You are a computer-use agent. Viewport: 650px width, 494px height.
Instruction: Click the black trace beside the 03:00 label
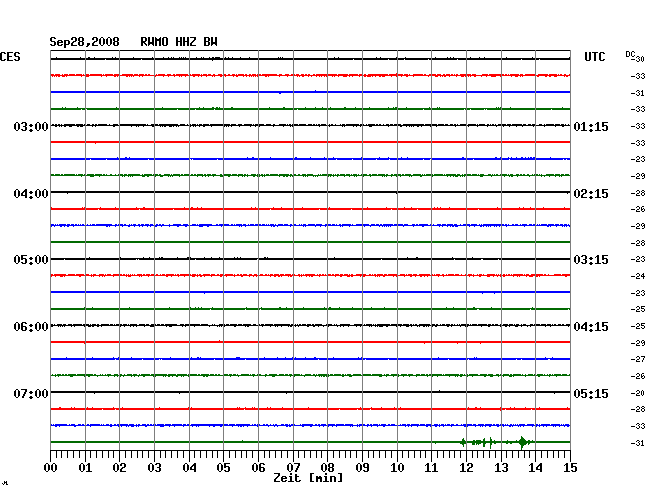tap(310, 125)
